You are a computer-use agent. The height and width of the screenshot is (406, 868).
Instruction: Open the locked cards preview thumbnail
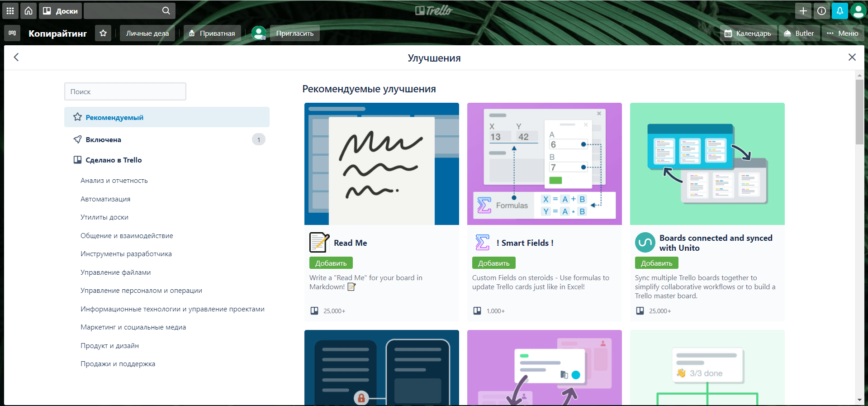pos(382,368)
